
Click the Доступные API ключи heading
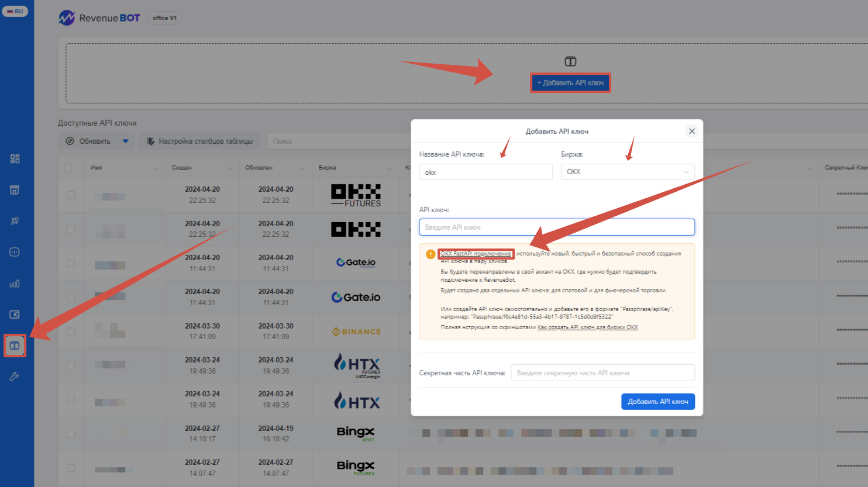[x=97, y=123]
